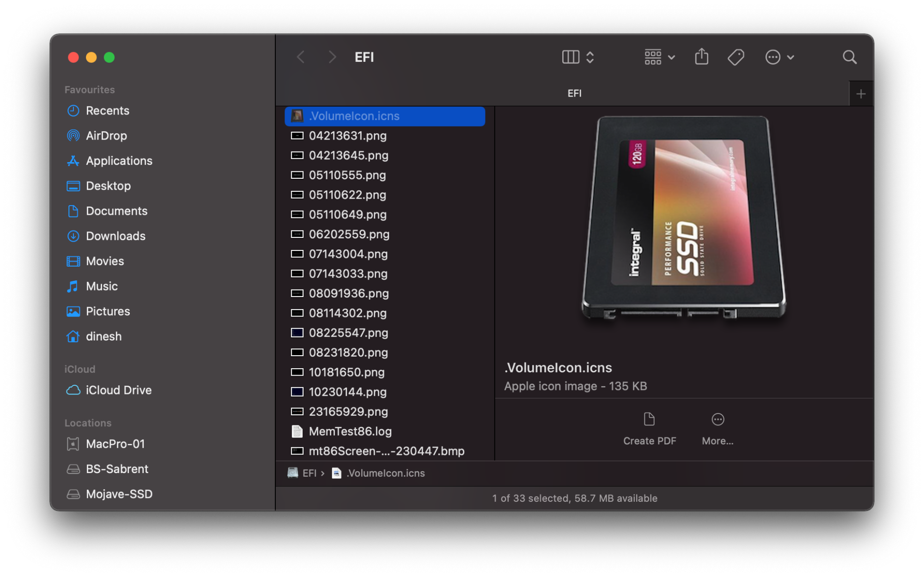This screenshot has height=577, width=924.
Task: Click the Share toolbar icon
Action: [701, 57]
